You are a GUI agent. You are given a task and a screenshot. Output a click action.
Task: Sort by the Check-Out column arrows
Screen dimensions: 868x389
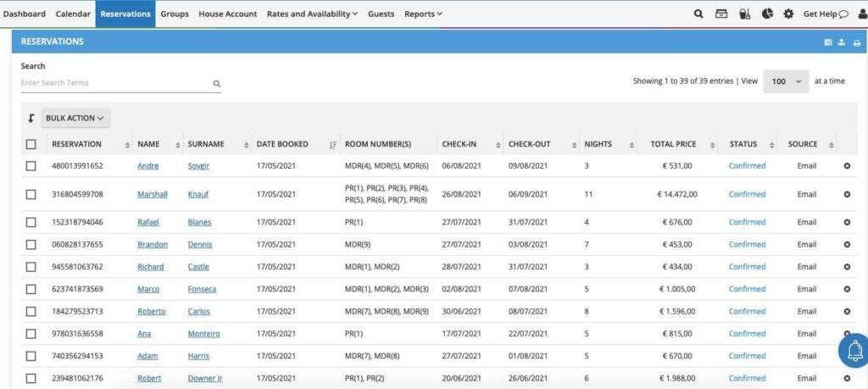573,145
